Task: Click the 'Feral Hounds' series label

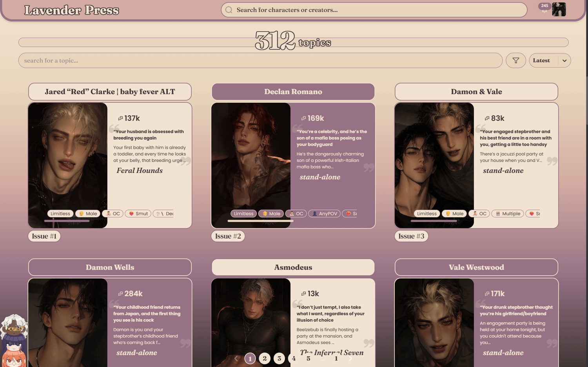Action: [x=140, y=171]
